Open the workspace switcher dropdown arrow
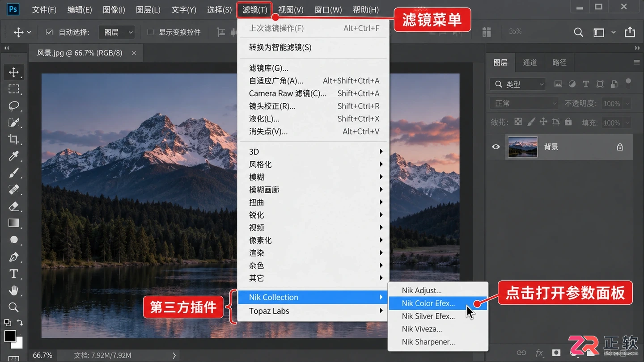 pos(614,32)
